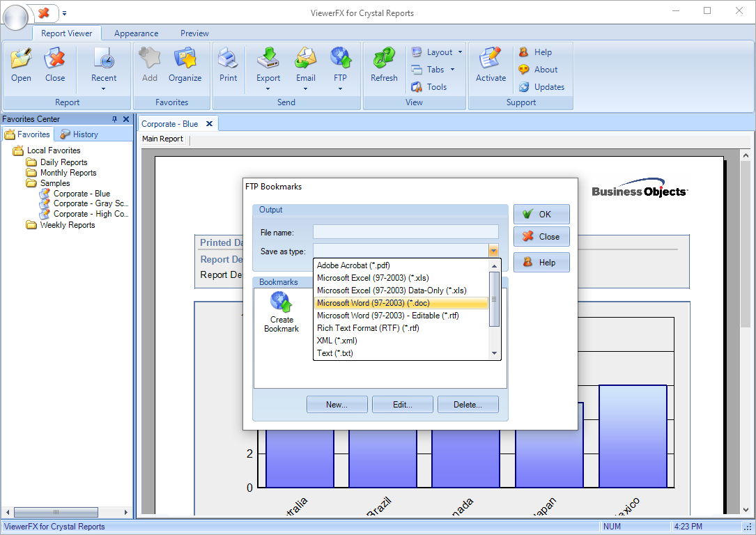The image size is (756, 535).
Task: Open the Weekly Reports folder
Action: click(61, 225)
